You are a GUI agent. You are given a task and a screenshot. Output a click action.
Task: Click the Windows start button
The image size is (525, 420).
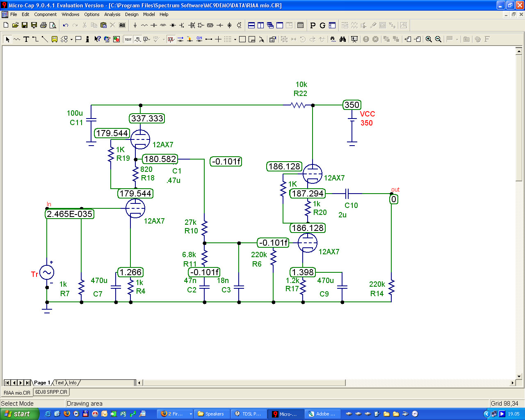pos(19,414)
